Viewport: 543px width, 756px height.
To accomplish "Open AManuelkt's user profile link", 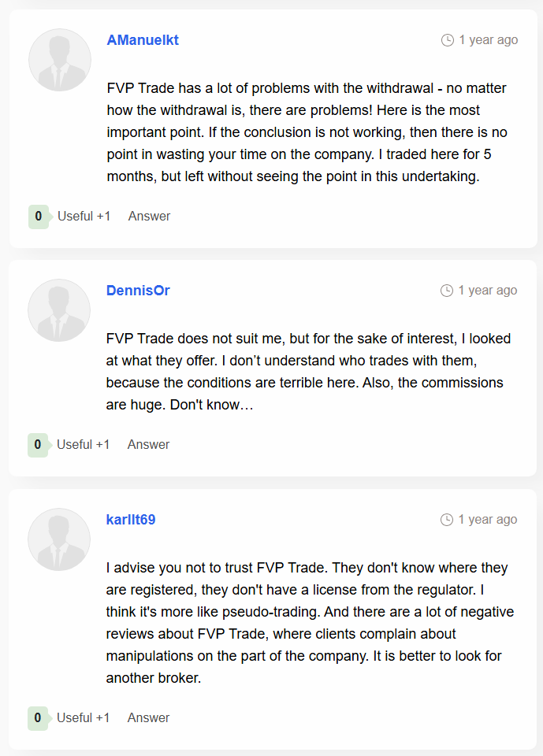I will coord(143,40).
